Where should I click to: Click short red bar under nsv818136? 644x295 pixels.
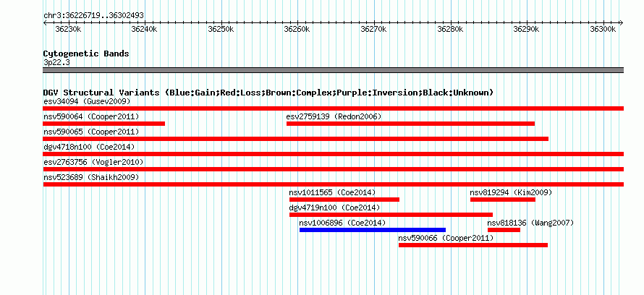pyautogui.click(x=504, y=230)
